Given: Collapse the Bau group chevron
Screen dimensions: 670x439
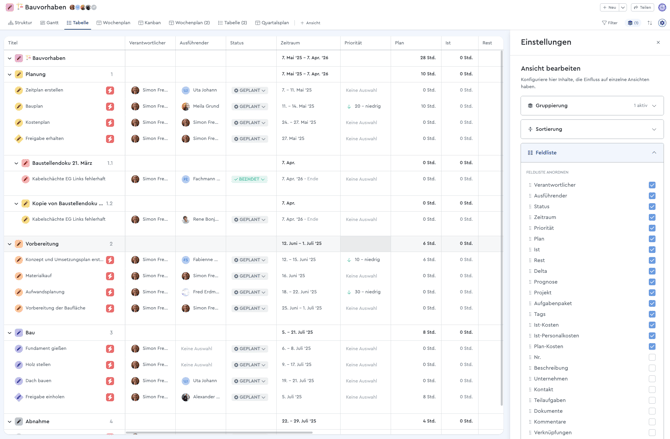Looking at the screenshot, I should pyautogui.click(x=9, y=333).
